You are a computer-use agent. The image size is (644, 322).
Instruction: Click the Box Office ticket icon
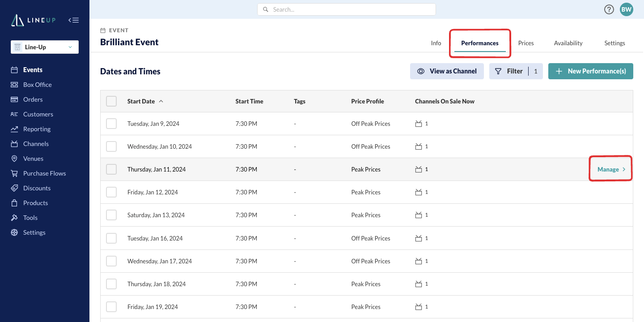(x=14, y=85)
